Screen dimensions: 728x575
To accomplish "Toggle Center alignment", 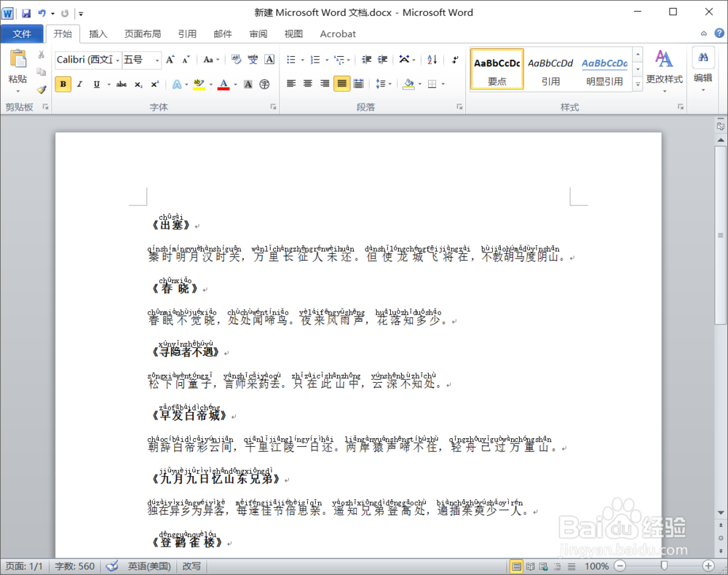I will [308, 84].
